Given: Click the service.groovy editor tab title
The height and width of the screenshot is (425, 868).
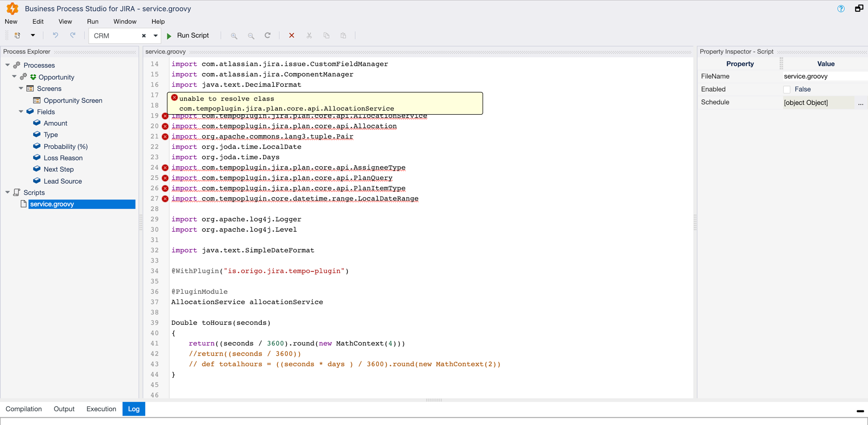Looking at the screenshot, I should tap(166, 51).
